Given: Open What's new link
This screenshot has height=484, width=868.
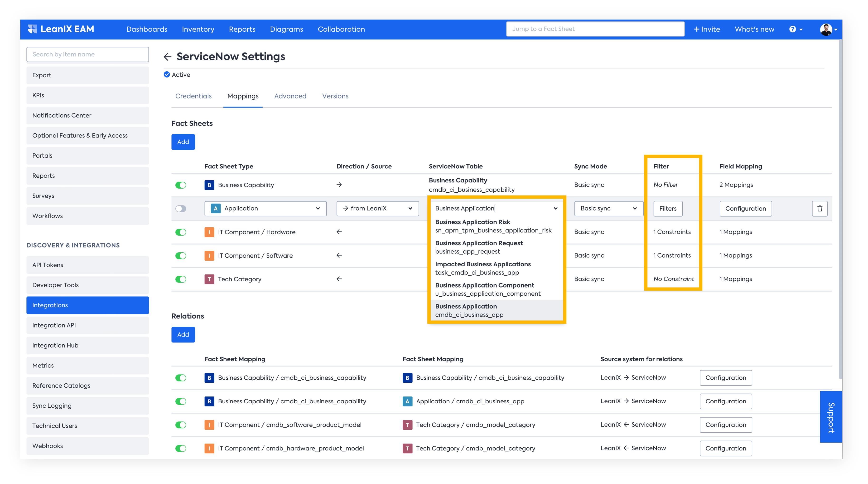Looking at the screenshot, I should point(754,29).
